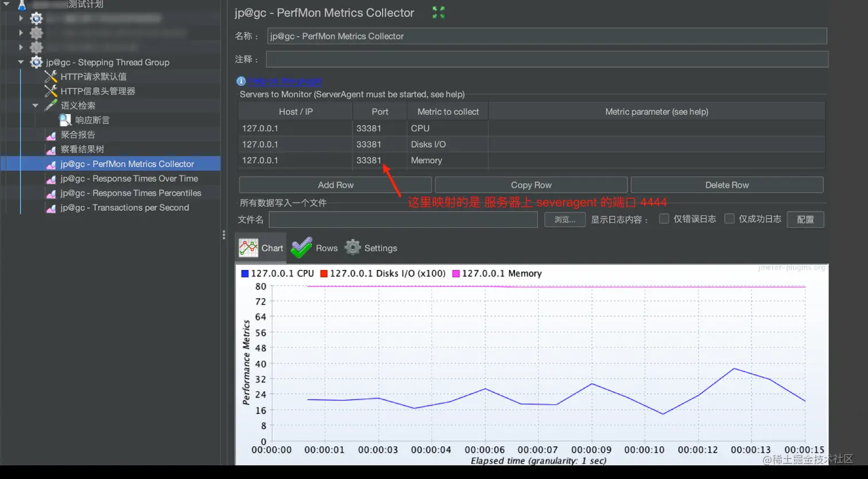The image size is (868, 479).
Task: Click the gear icon of Settings tab
Action: point(352,248)
